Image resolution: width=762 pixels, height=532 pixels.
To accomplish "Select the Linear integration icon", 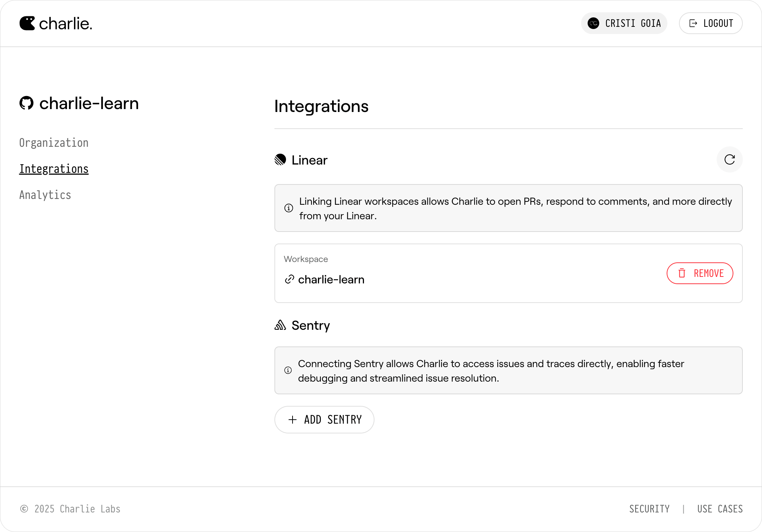I will (x=279, y=160).
